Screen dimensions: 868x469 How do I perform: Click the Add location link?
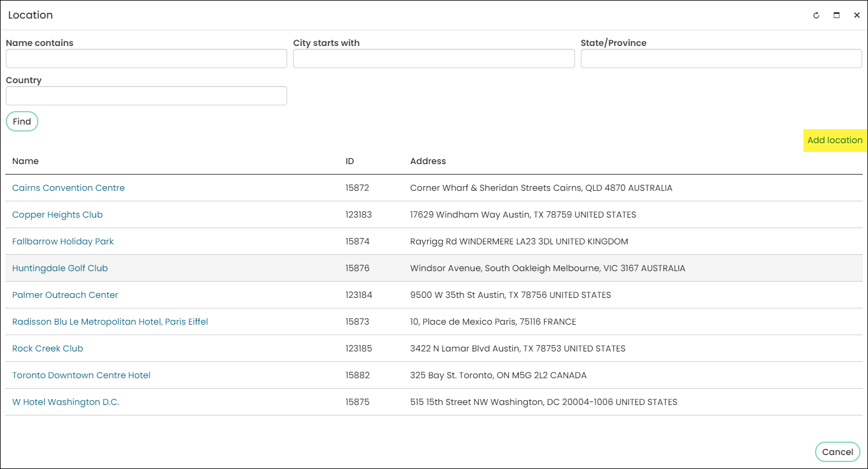(835, 140)
